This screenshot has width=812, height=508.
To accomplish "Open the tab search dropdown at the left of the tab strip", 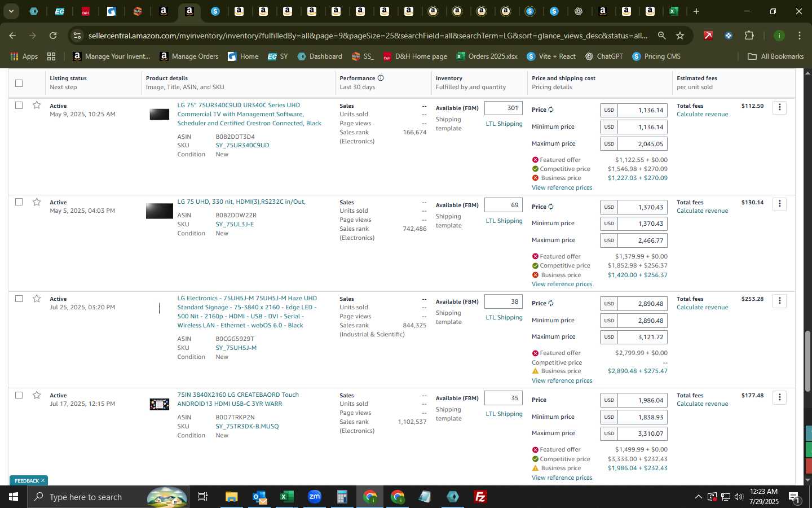I will [11, 11].
